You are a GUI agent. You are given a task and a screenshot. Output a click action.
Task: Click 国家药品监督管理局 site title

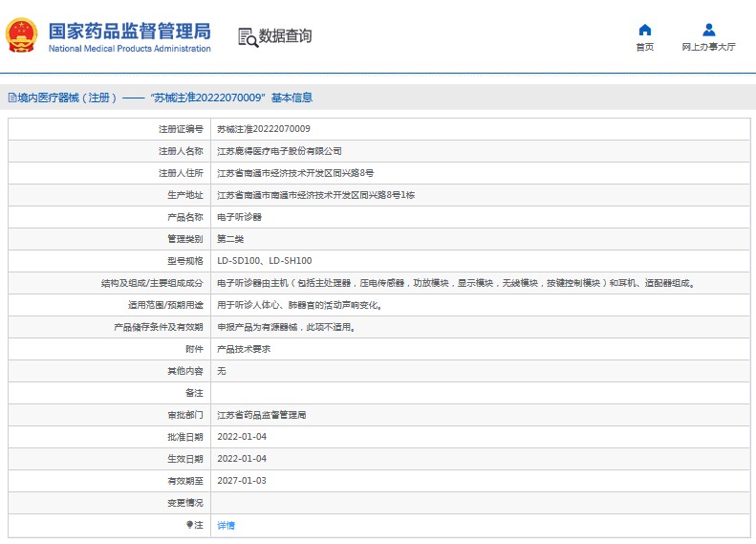[x=129, y=31]
